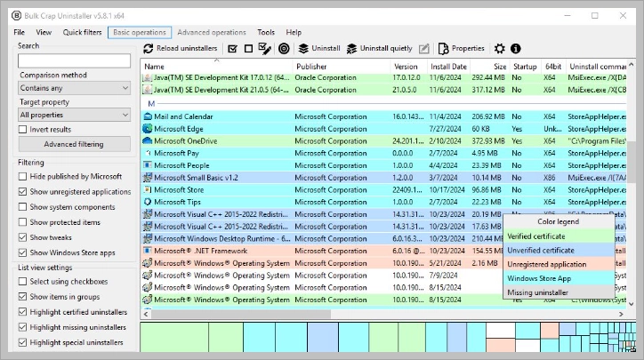644x360 pixels.
Task: Click inside the Search text field
Action: tap(75, 60)
